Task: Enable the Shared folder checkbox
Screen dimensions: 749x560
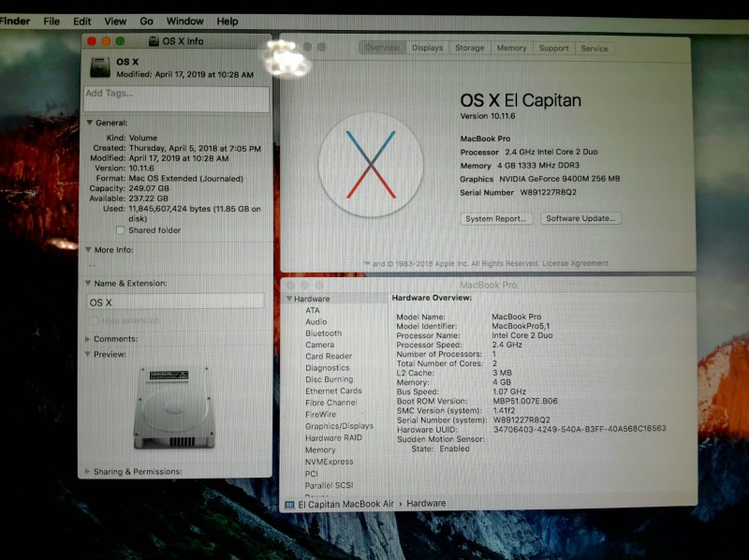Action: coord(121,230)
